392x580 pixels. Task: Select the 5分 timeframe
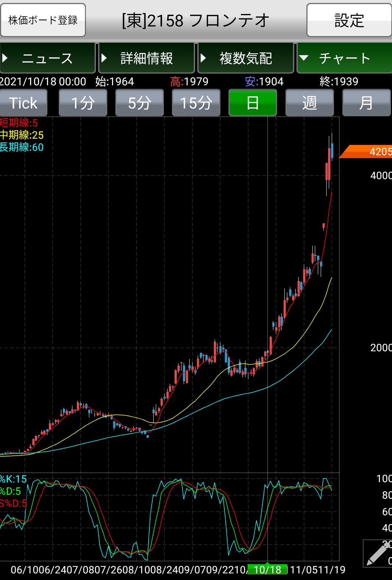[140, 103]
